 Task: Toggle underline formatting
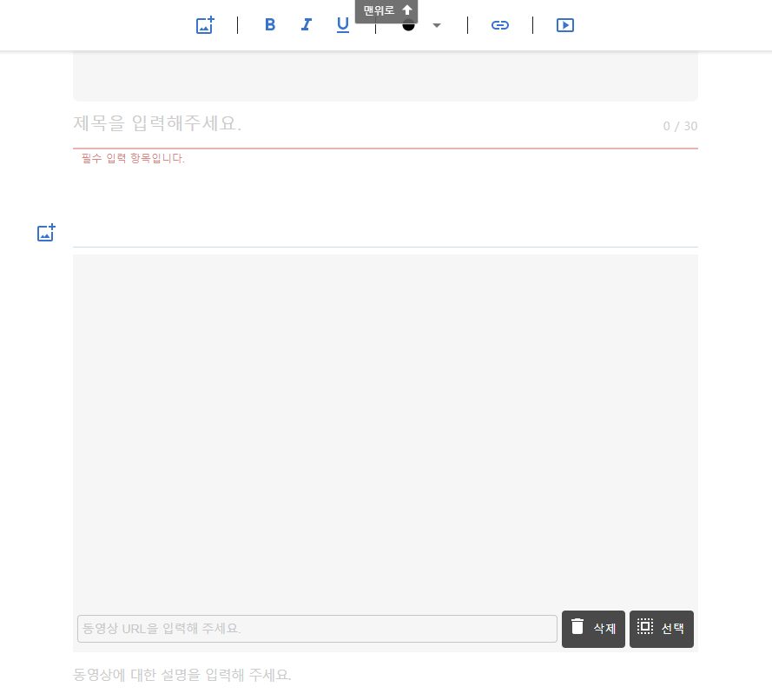pos(343,25)
